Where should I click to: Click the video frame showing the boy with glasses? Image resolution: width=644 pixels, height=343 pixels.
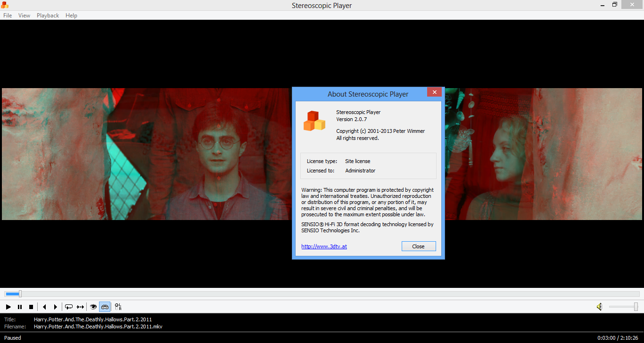coord(146,154)
